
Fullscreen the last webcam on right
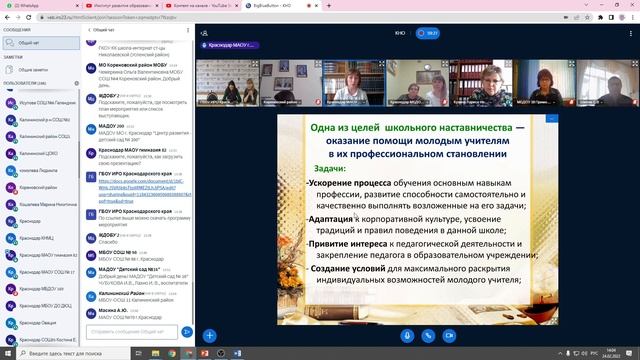coord(635,64)
